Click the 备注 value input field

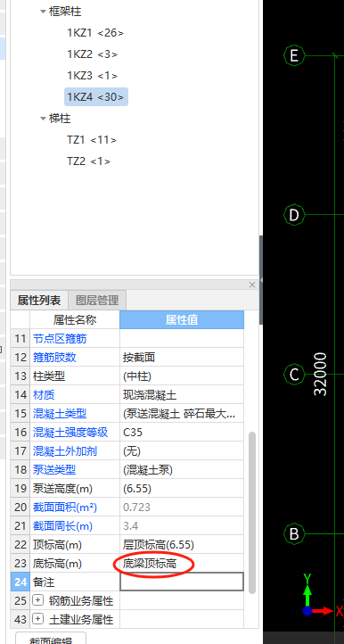(x=182, y=582)
